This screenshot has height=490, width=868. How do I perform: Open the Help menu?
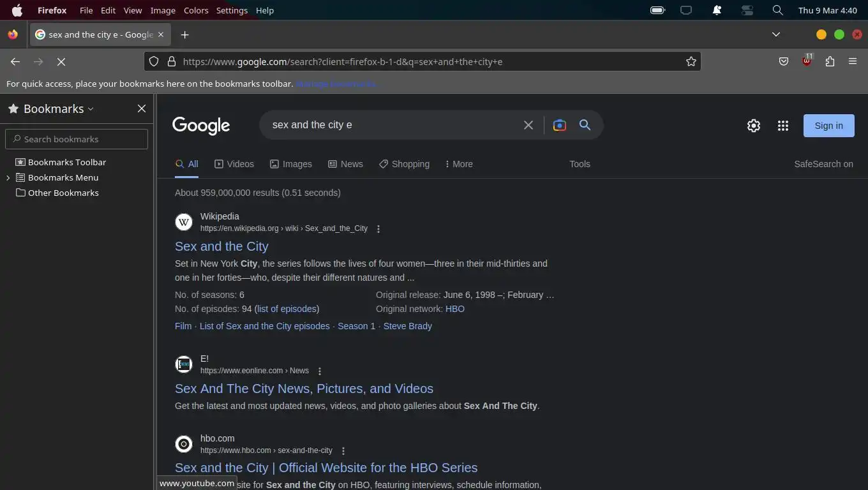[x=265, y=10]
